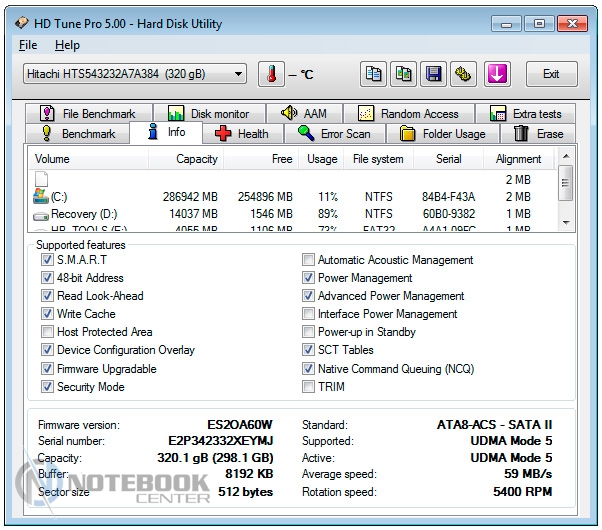Toggle Automatic Acoustic Management checkbox
The width and height of the screenshot is (602, 530).
point(309,260)
